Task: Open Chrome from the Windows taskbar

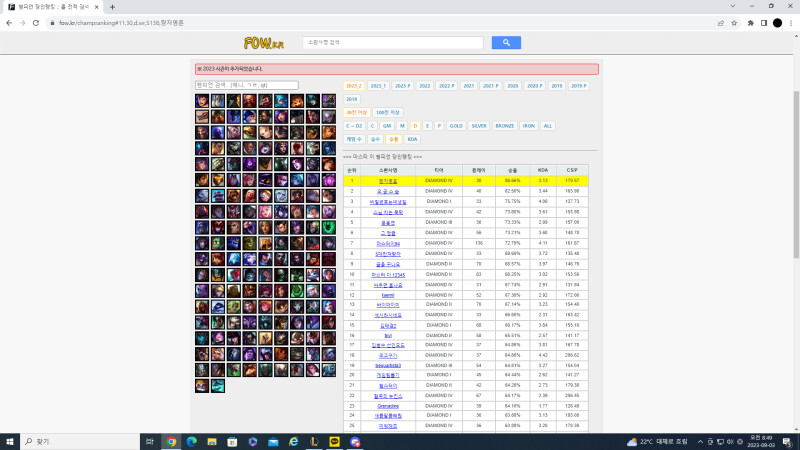Action: pos(172,441)
